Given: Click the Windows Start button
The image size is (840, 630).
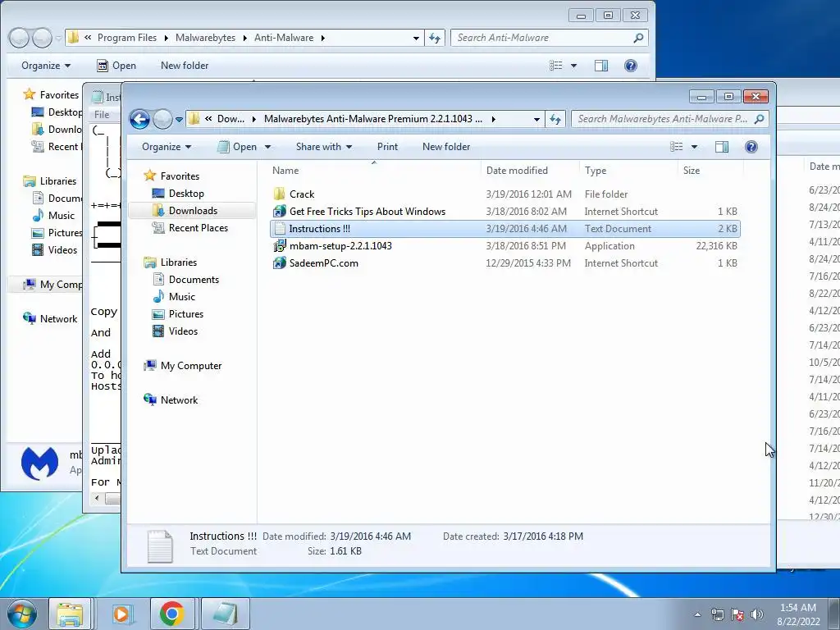Looking at the screenshot, I should (x=22, y=614).
